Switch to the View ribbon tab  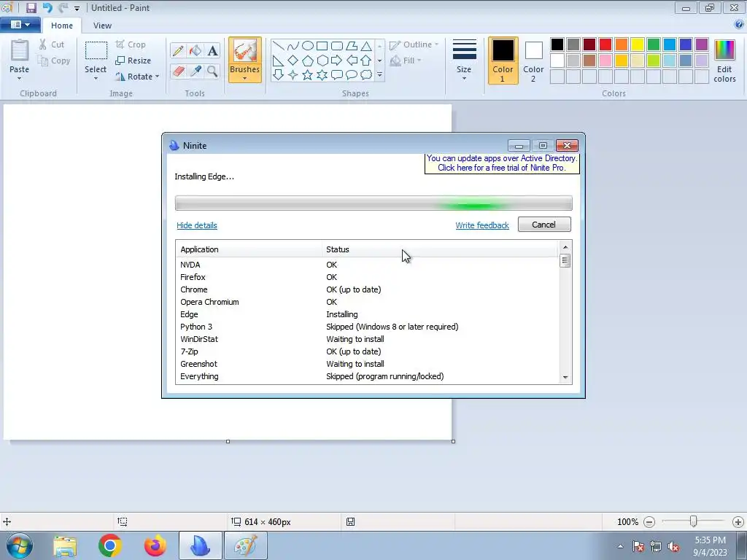click(102, 26)
